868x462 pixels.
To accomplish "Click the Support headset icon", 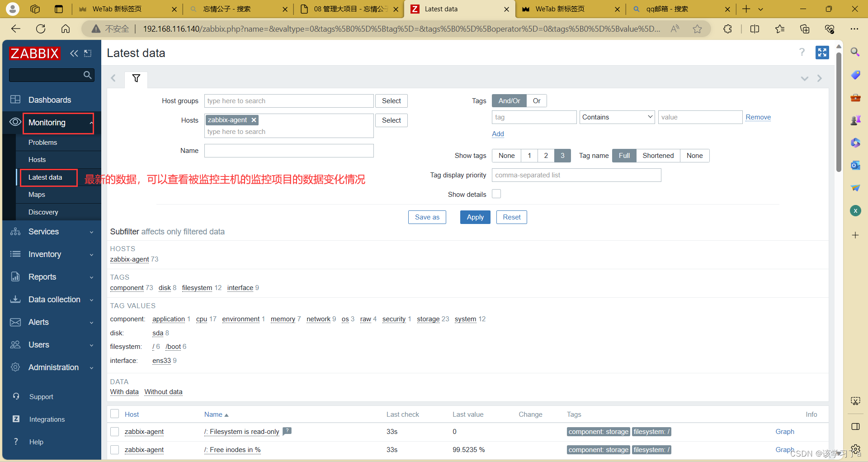I will pos(16,396).
